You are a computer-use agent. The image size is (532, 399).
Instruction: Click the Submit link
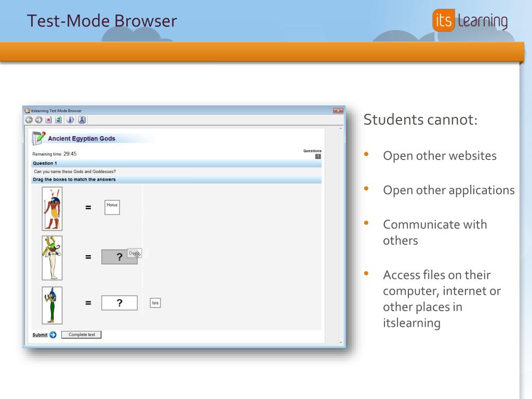(40, 335)
